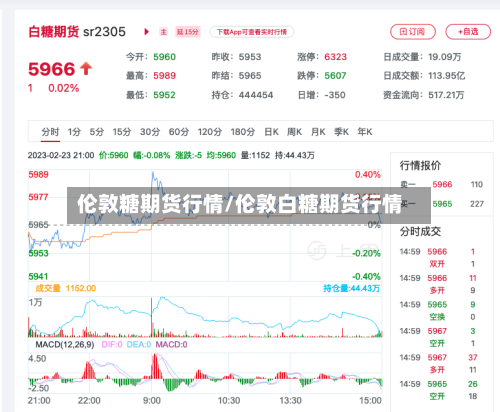Click the DIF:0 indicator value
The width and height of the screenshot is (500, 412).
tap(112, 344)
